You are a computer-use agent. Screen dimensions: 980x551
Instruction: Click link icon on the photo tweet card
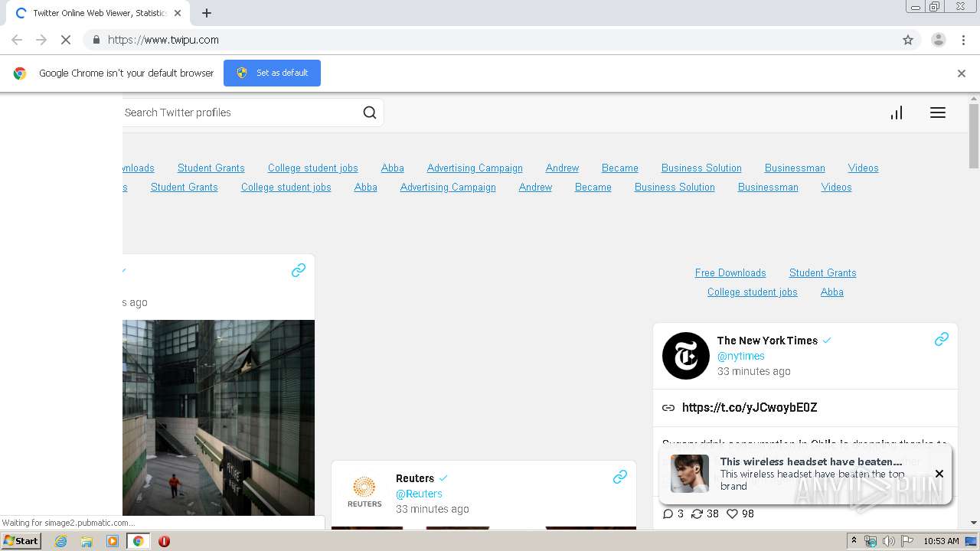(x=299, y=270)
